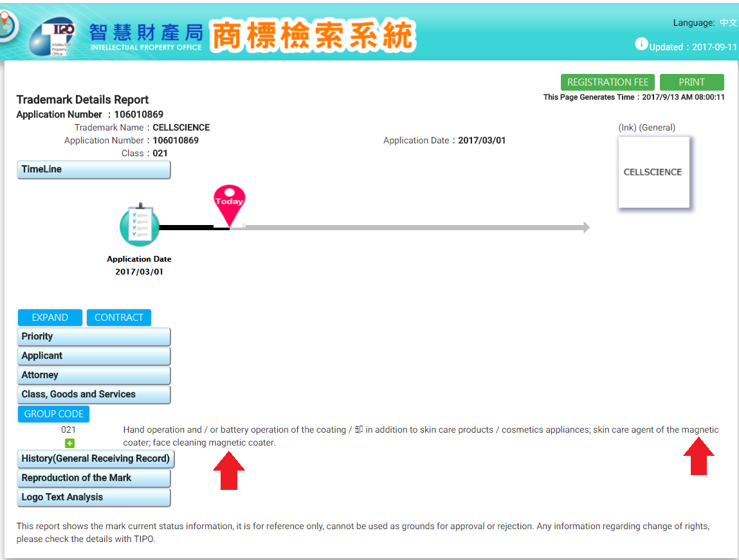Click the timeline arrow end
Screen dimensions: 739x560
[x=586, y=228]
